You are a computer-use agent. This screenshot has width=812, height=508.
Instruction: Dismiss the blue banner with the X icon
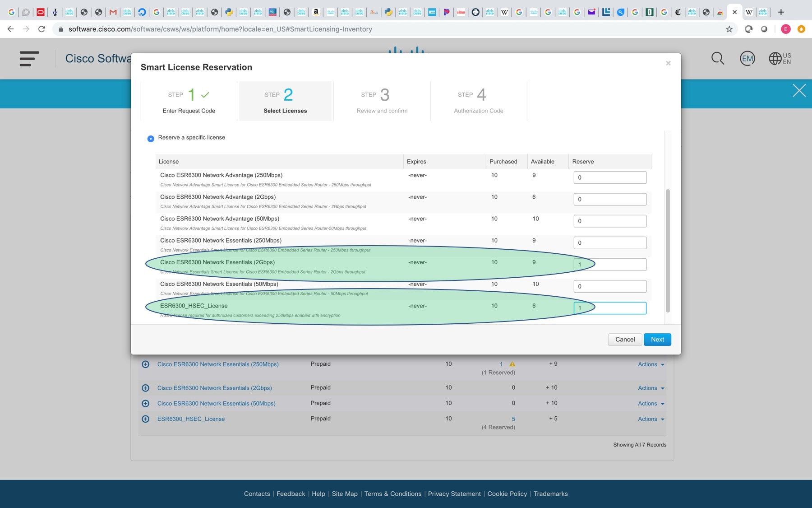pos(799,91)
